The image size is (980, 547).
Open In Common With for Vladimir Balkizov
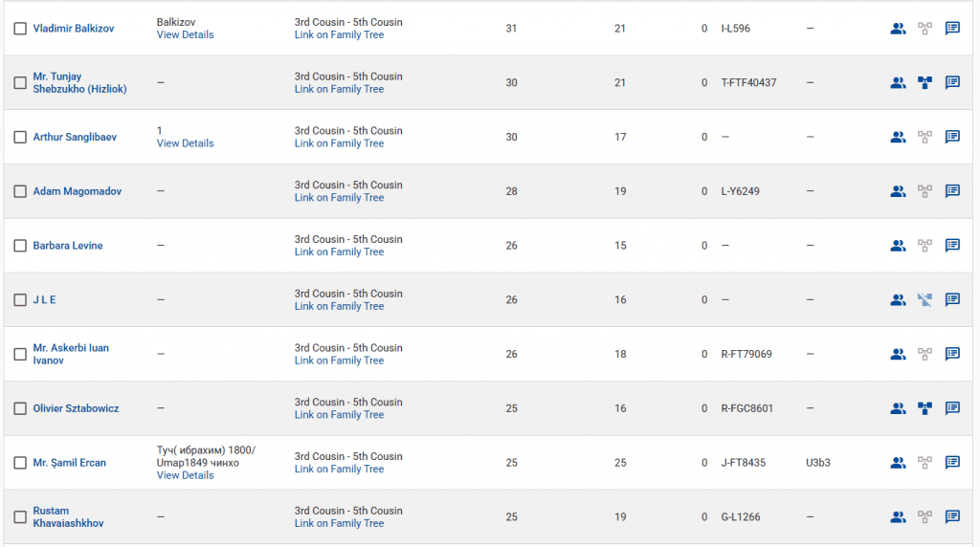click(x=898, y=29)
